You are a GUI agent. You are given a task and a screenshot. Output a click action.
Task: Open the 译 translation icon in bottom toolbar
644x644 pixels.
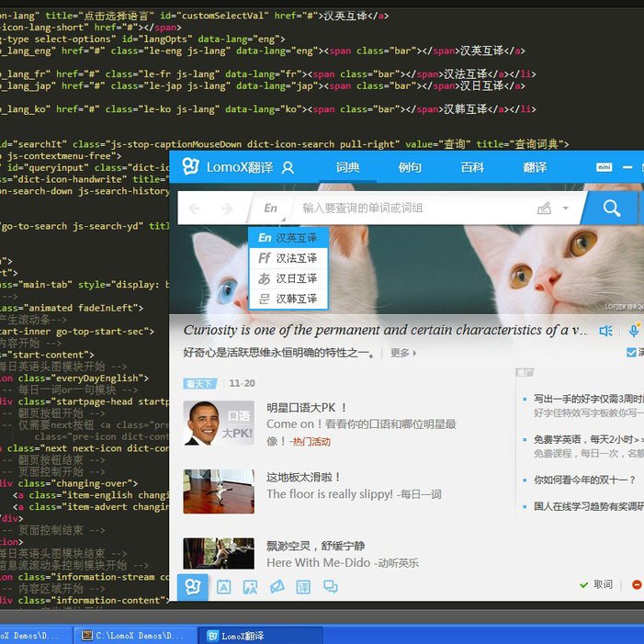click(x=303, y=587)
